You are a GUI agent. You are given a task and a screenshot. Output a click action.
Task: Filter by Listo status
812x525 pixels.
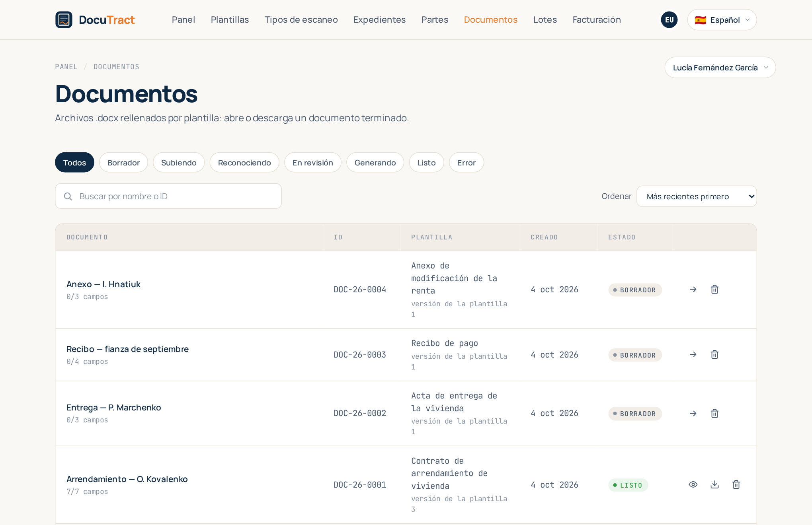[426, 163]
